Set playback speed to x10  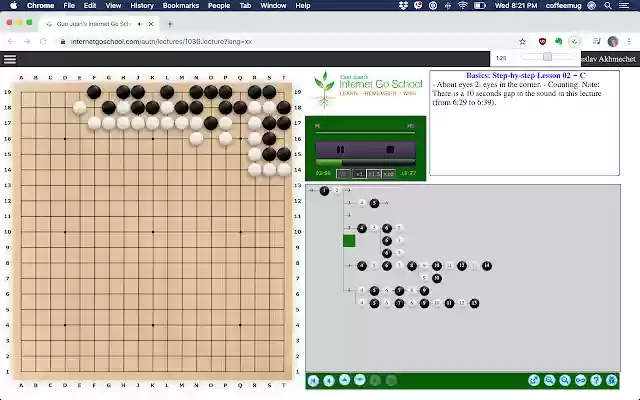pyautogui.click(x=389, y=174)
